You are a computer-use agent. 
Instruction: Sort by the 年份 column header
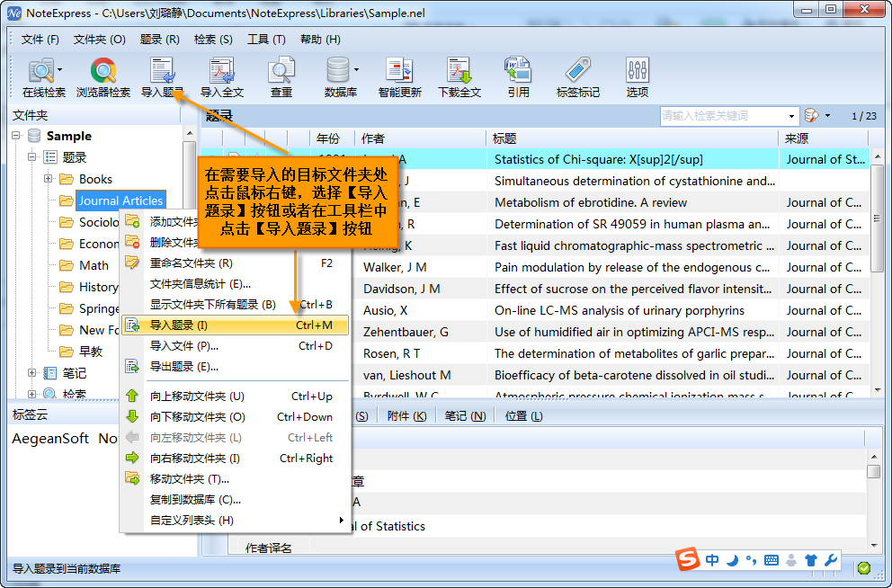332,138
